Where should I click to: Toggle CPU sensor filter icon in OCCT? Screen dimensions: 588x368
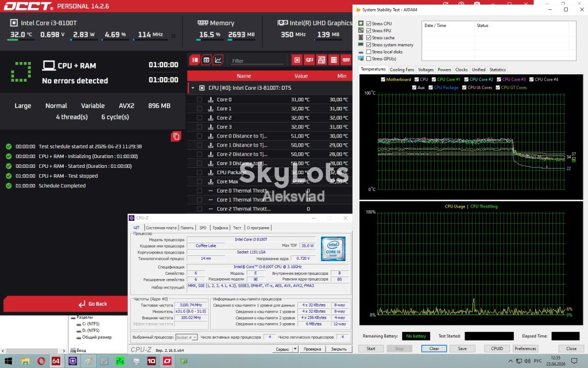pyautogui.click(x=297, y=60)
